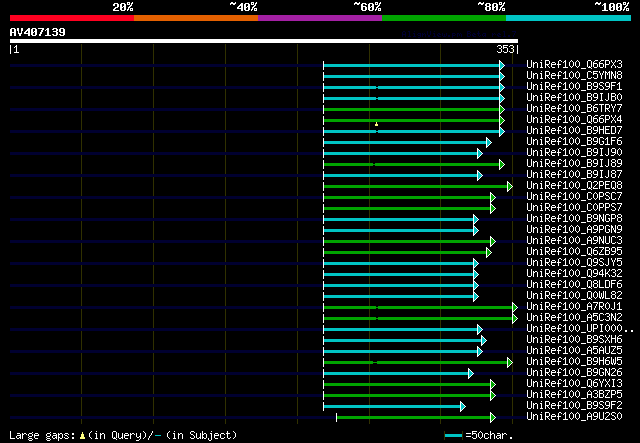Click the UniRef100_B9IJ89 label

tap(574, 164)
